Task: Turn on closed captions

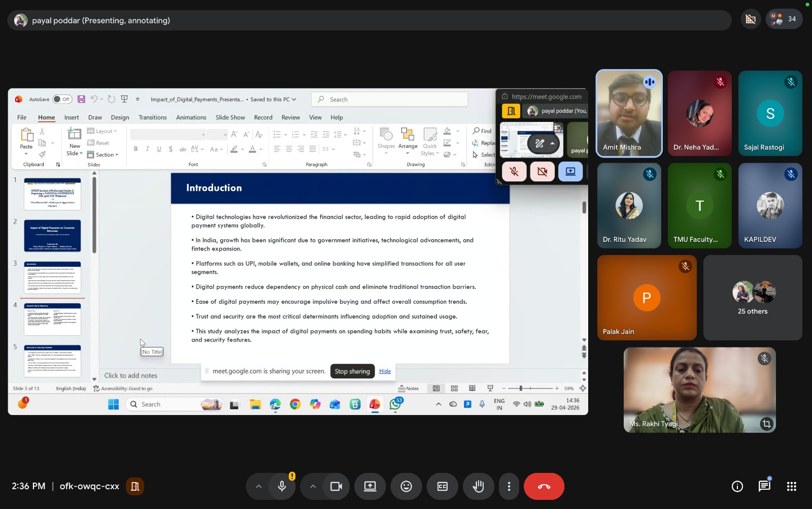Action: [x=442, y=487]
